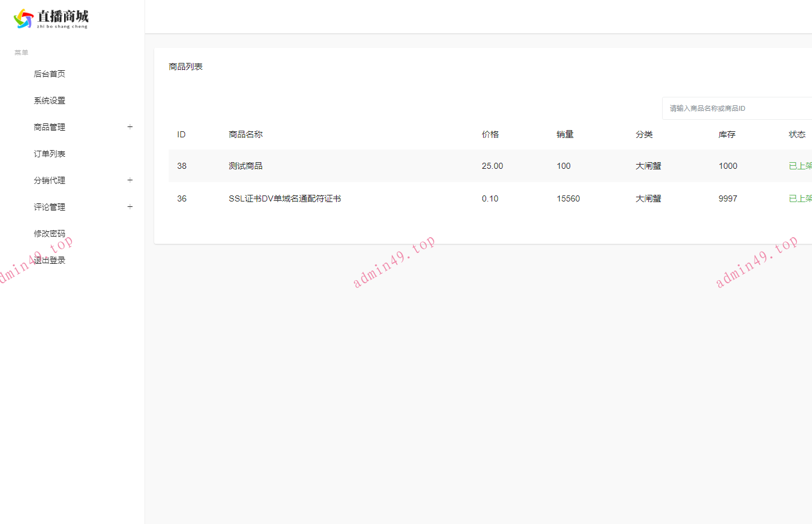Click 已上架 status for 测试商品

(800, 166)
